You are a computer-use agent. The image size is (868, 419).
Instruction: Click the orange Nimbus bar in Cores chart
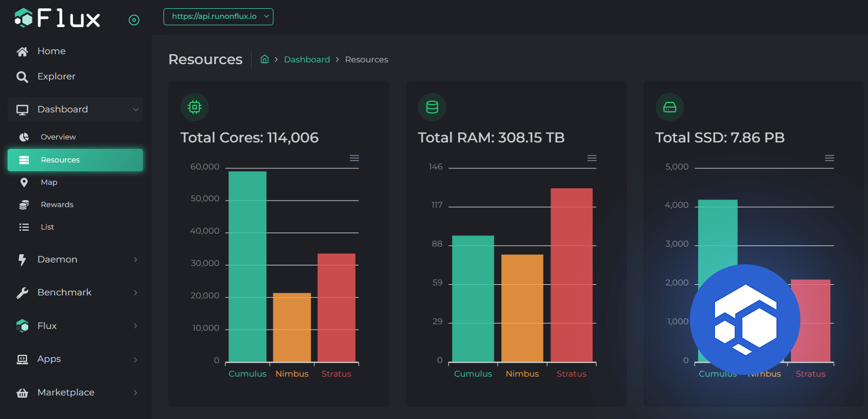click(292, 327)
